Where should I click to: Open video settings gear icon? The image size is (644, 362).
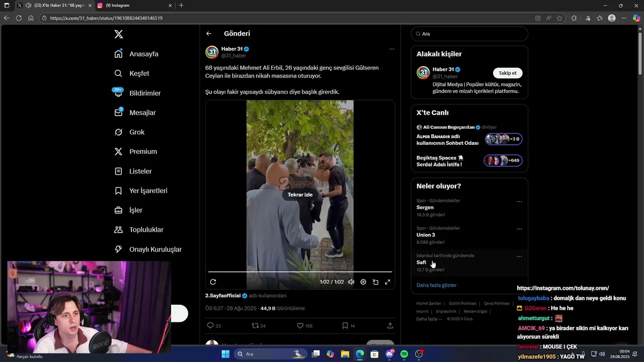(x=363, y=282)
